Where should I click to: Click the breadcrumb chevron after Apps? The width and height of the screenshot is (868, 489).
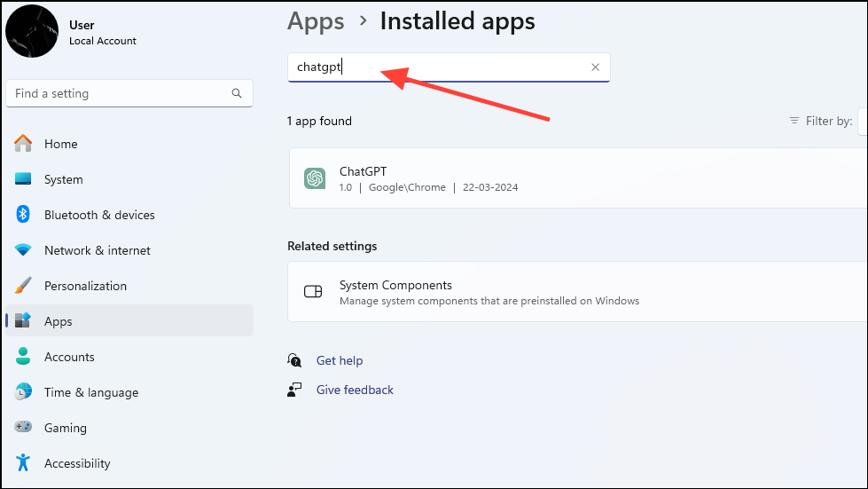364,21
